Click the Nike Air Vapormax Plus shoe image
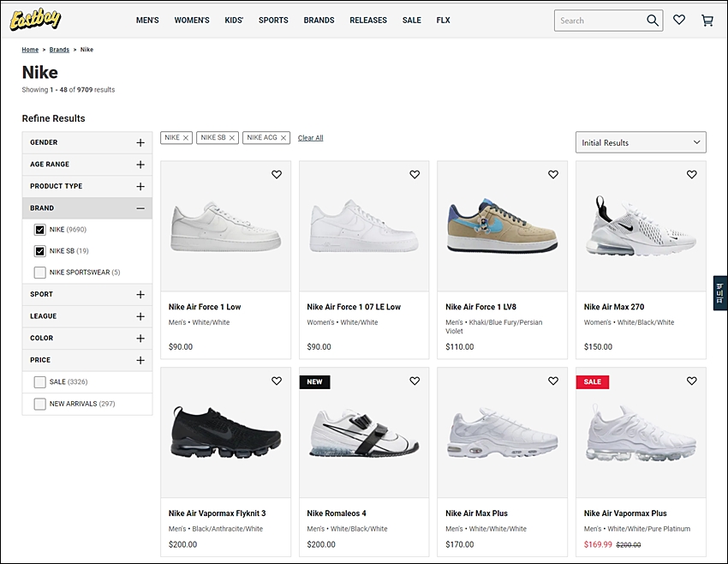 (x=641, y=433)
